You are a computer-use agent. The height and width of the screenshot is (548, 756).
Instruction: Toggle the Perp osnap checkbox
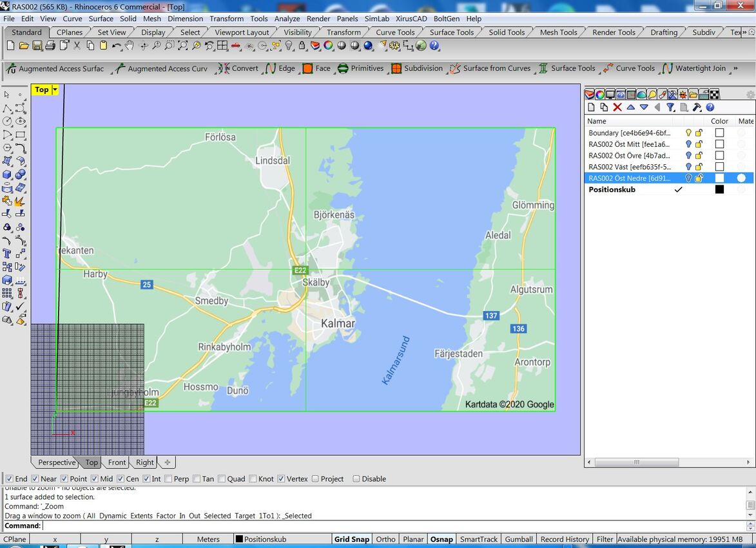tap(168, 478)
